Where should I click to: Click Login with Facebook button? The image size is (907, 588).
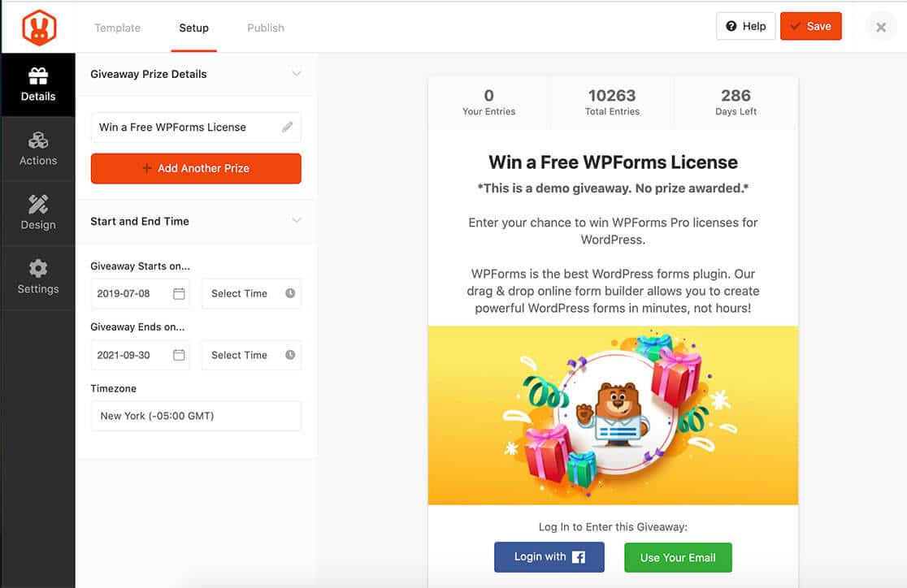(x=549, y=557)
